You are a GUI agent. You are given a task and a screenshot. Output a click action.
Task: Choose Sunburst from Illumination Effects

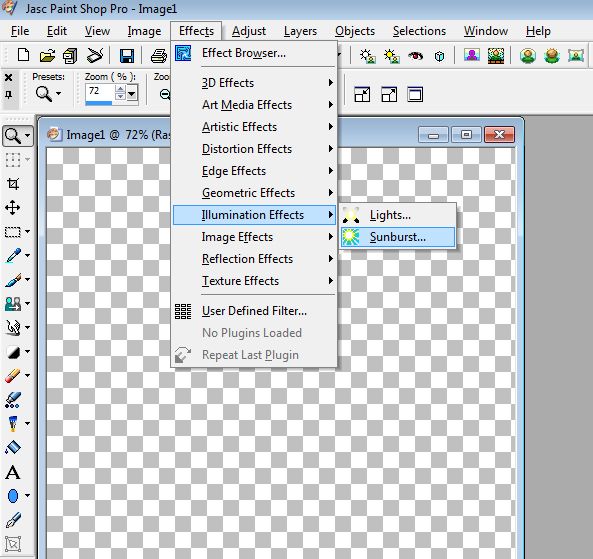(398, 237)
